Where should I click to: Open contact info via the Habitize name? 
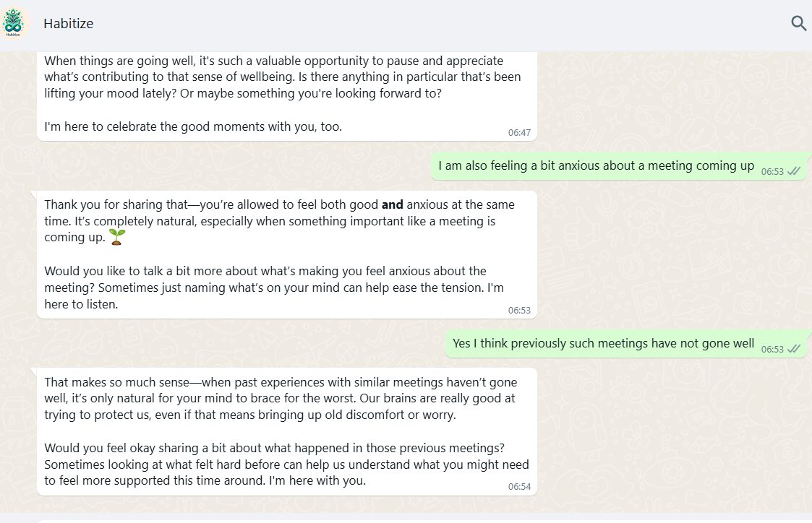pyautogui.click(x=68, y=24)
